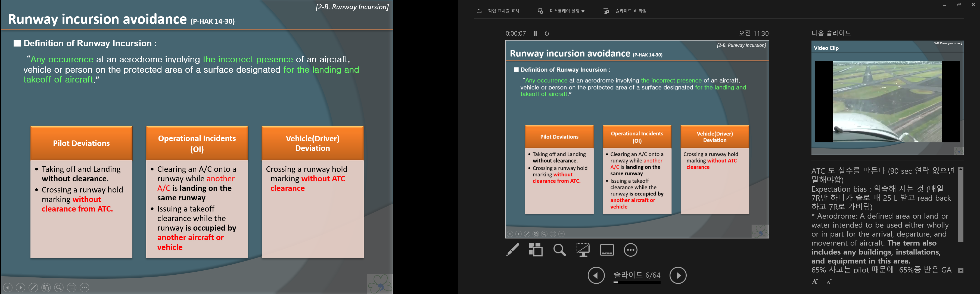Click the next slide Video Clip thumbnail
This screenshot has height=294, width=980.
887,97
